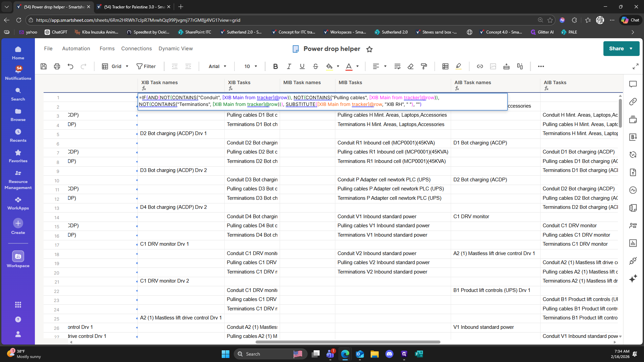Image resolution: width=644 pixels, height=362 pixels.
Task: Click the Format Painter icon
Action: [424, 66]
